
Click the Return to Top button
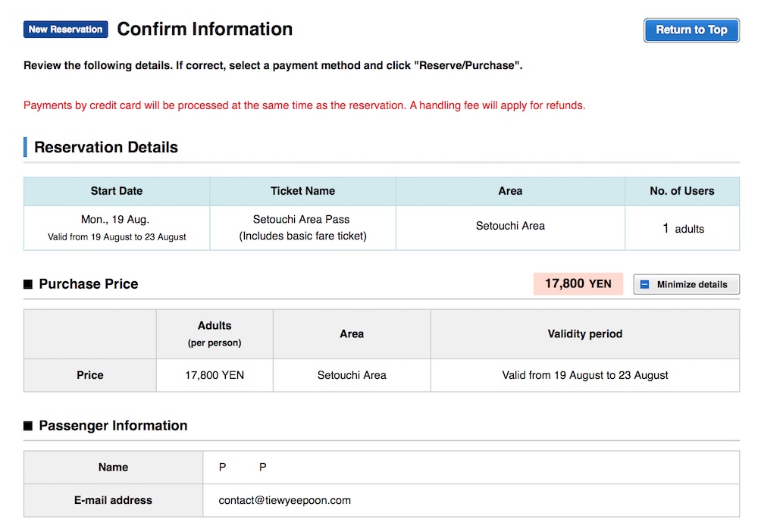tap(691, 30)
